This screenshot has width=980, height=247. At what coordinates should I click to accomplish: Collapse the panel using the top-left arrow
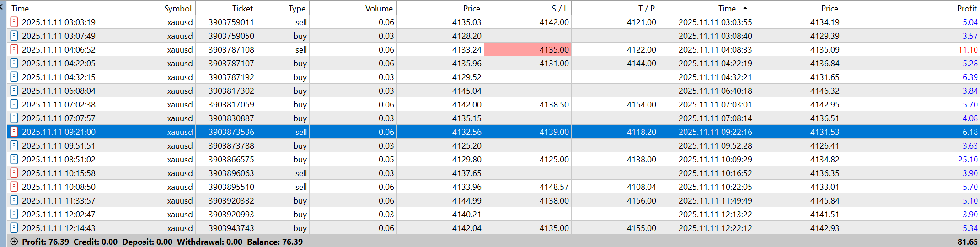2,7
